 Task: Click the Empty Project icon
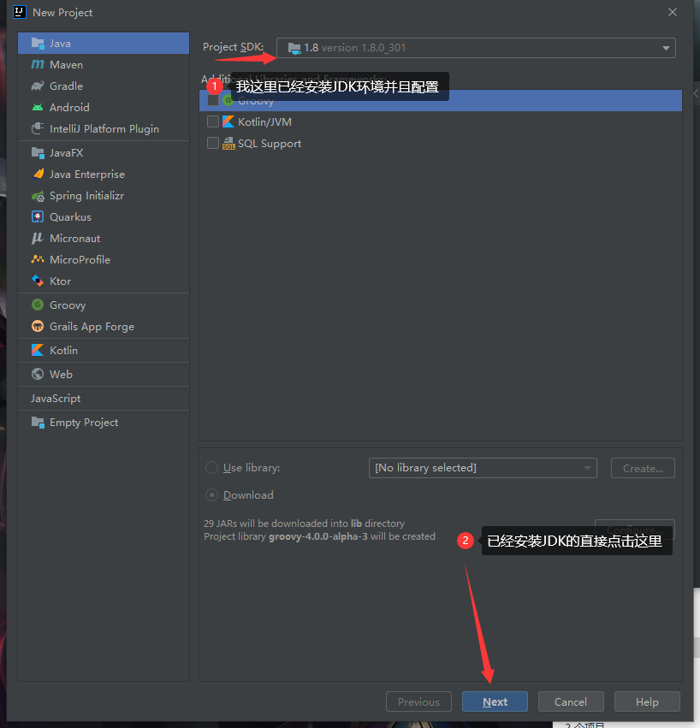38,422
